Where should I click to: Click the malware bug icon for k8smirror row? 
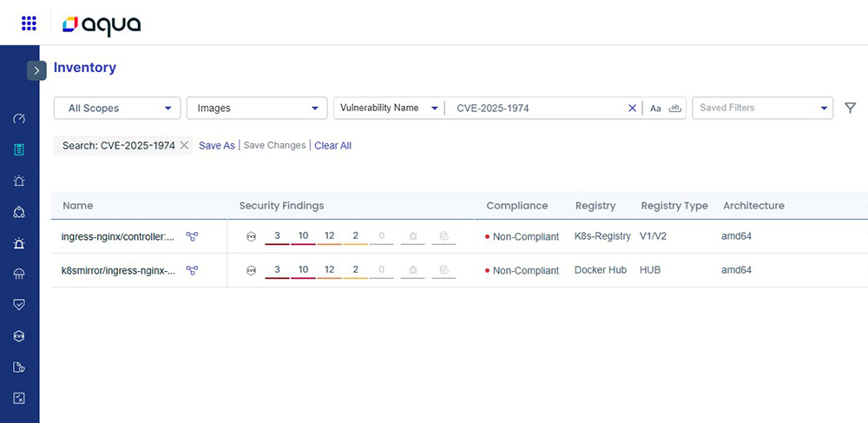coord(413,270)
